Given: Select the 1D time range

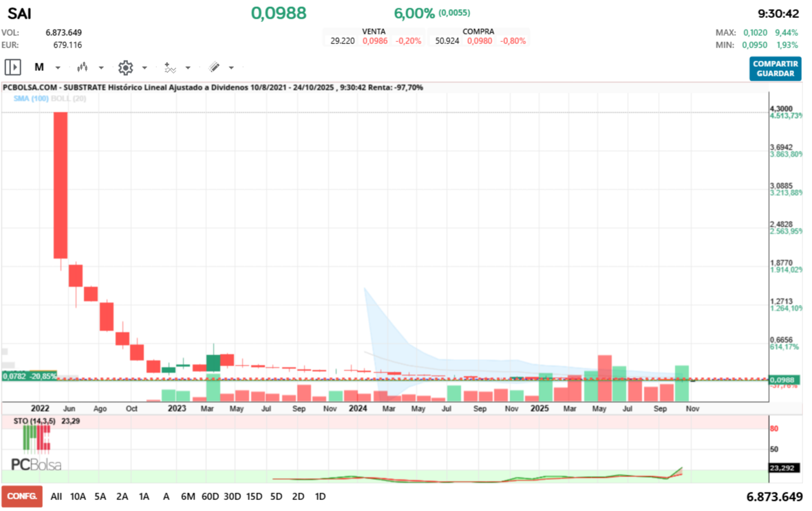Looking at the screenshot, I should [320, 497].
